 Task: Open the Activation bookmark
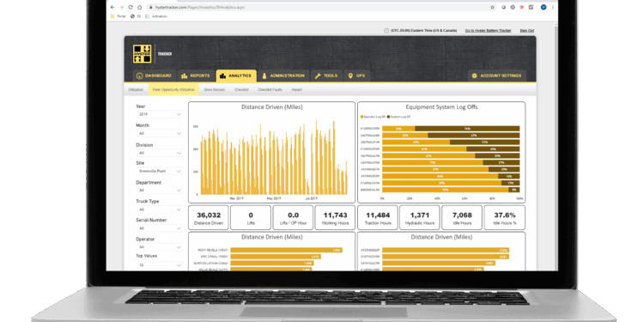(x=156, y=16)
